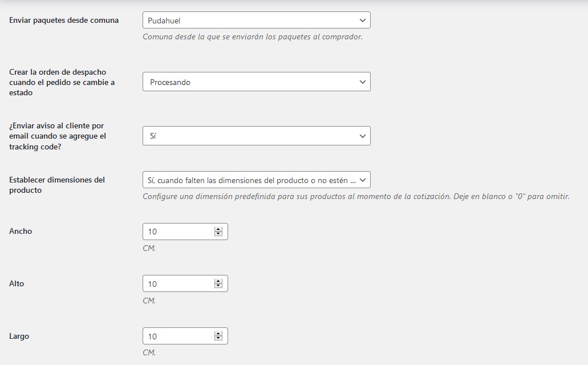
Task: Click the Alto number input field
Action: (x=178, y=284)
